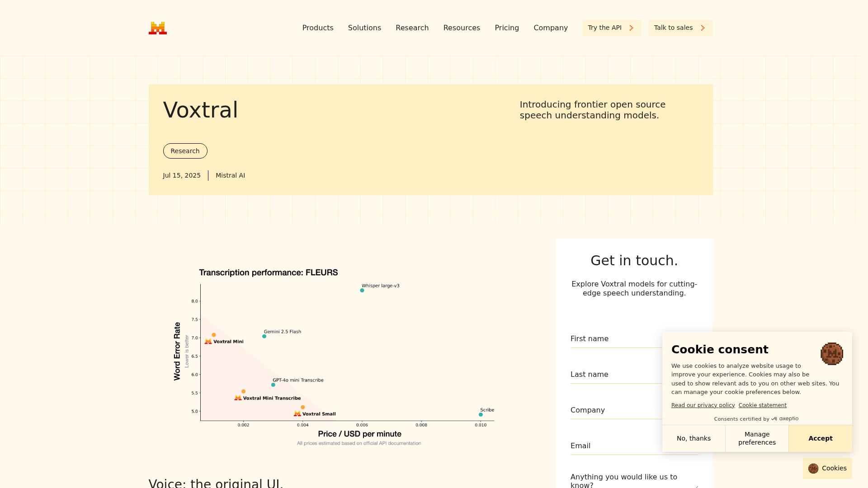Click the Anything you would like us to know textarea
This screenshot has width=868, height=488.
tap(634, 480)
